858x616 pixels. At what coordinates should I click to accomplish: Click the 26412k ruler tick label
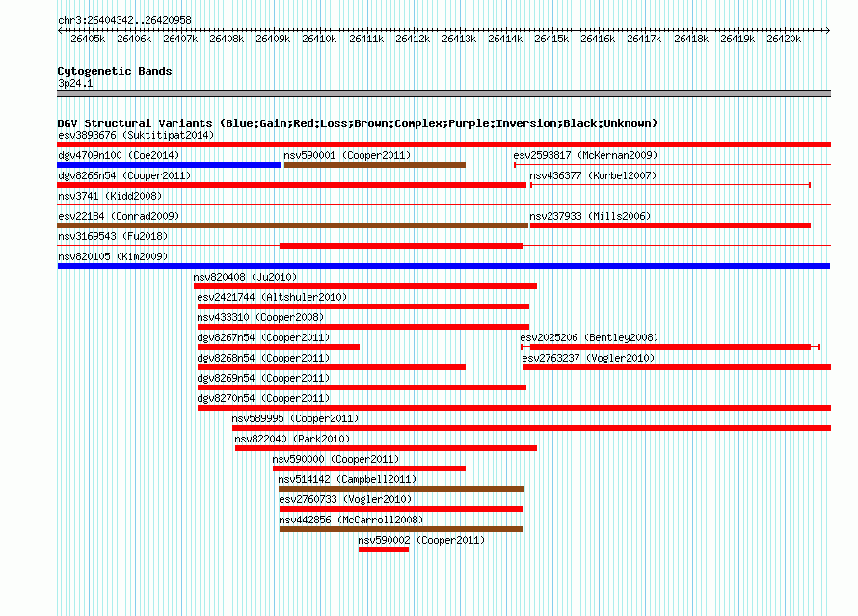[413, 39]
